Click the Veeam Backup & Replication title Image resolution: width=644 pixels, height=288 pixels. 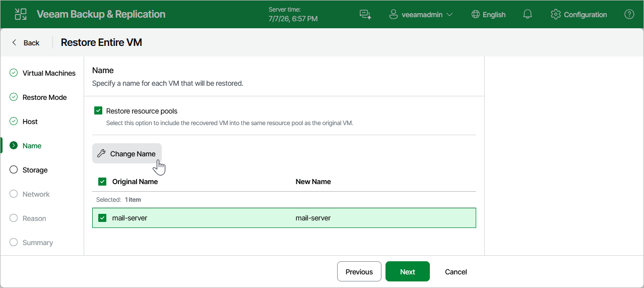tap(101, 14)
